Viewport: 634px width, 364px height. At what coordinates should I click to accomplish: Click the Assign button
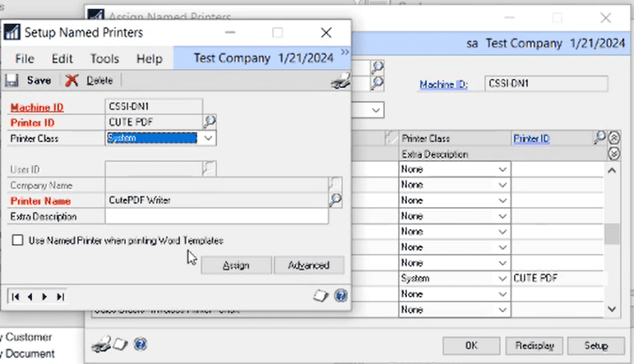[236, 265]
